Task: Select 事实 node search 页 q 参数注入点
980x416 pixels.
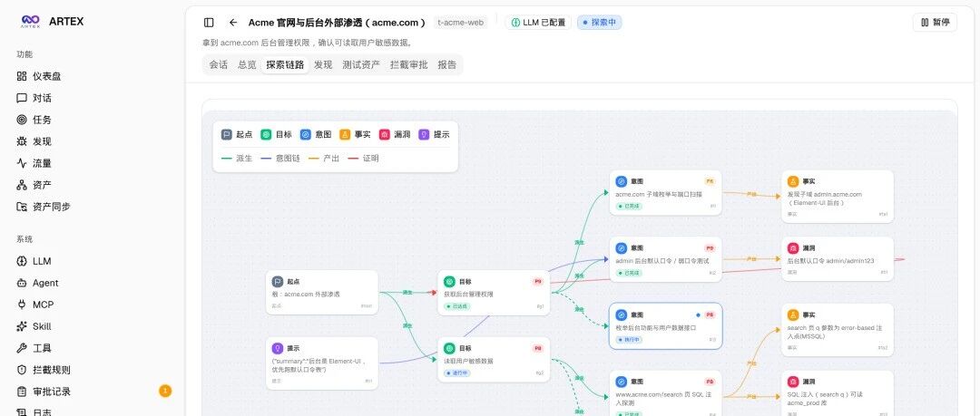Action: (838, 330)
